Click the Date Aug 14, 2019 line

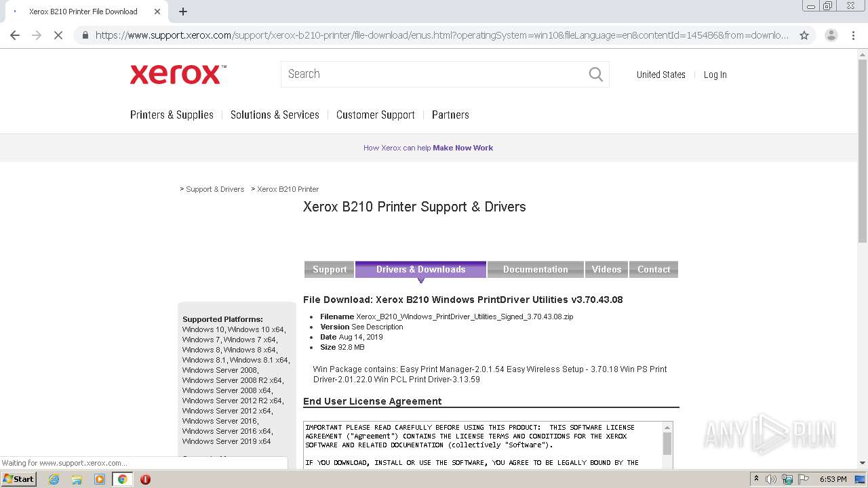pyautogui.click(x=351, y=337)
